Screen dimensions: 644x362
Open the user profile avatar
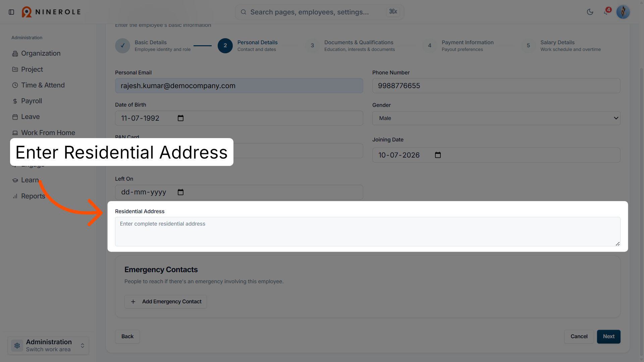623,12
